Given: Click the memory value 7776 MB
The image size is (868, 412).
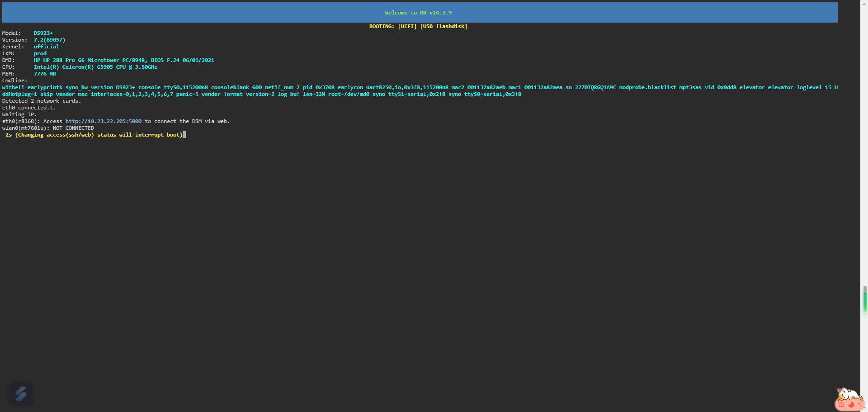Looking at the screenshot, I should click(45, 74).
